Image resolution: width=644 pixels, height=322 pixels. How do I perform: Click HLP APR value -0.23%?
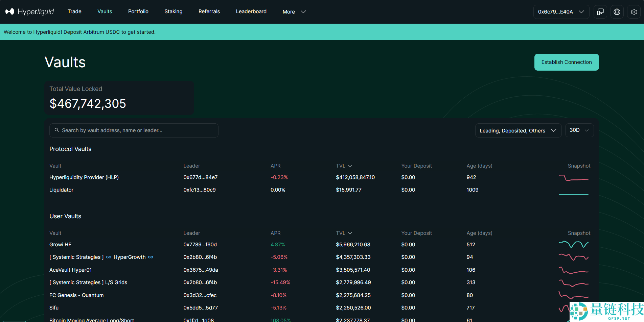click(279, 177)
